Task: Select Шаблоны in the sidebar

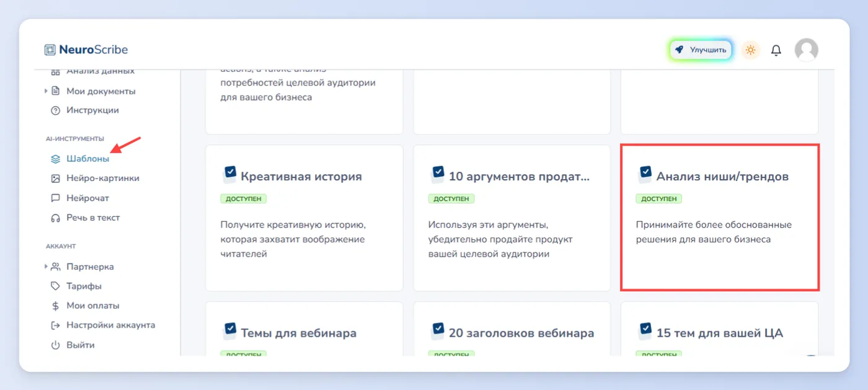Action: tap(88, 159)
